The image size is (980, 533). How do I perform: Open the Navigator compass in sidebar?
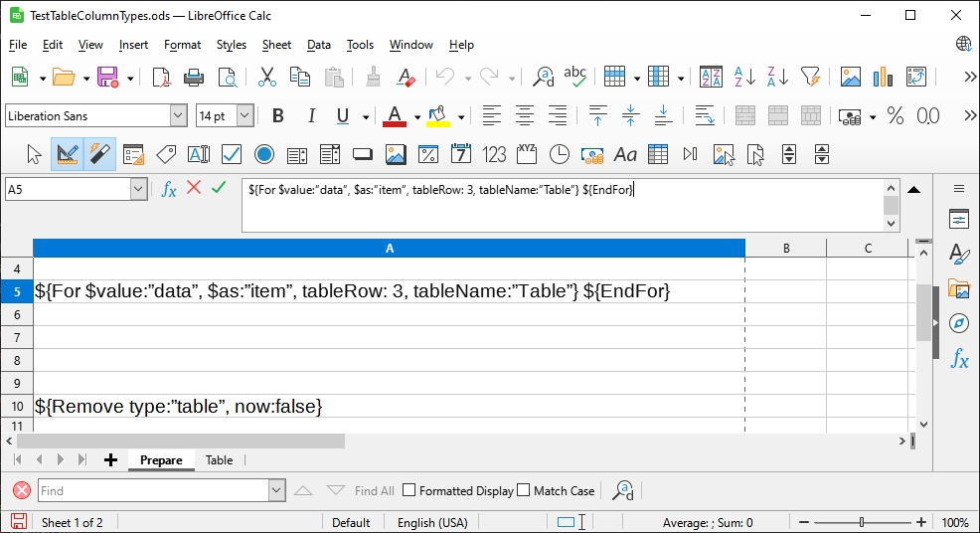click(959, 323)
